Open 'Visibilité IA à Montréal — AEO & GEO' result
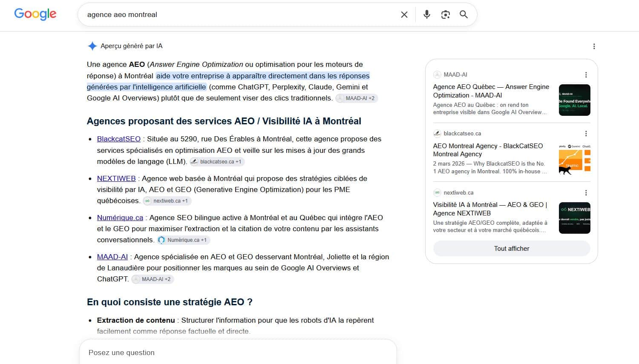 [x=490, y=209]
